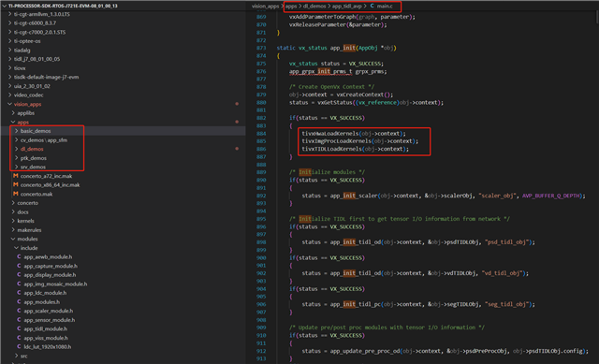Click the makefile icon beside concerto_x86_64_inc.mak
Viewport: 599px width, 364px height.
(x=16, y=185)
